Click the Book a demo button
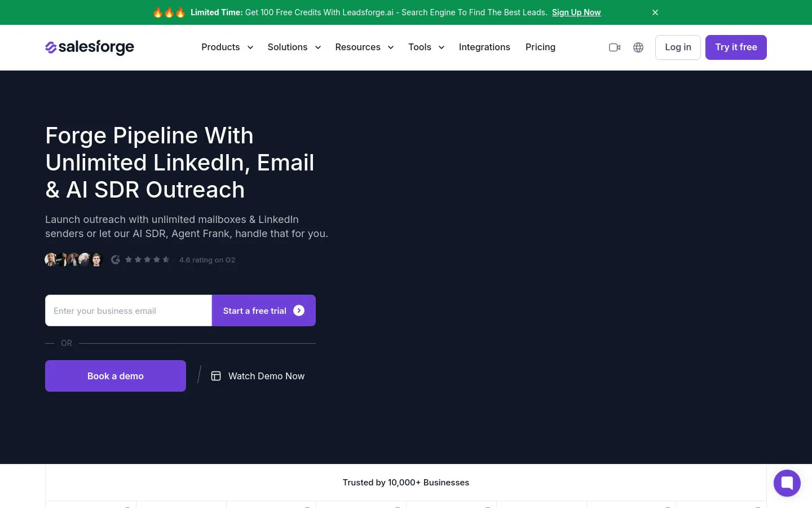Viewport: 812px width, 508px height. (x=116, y=376)
